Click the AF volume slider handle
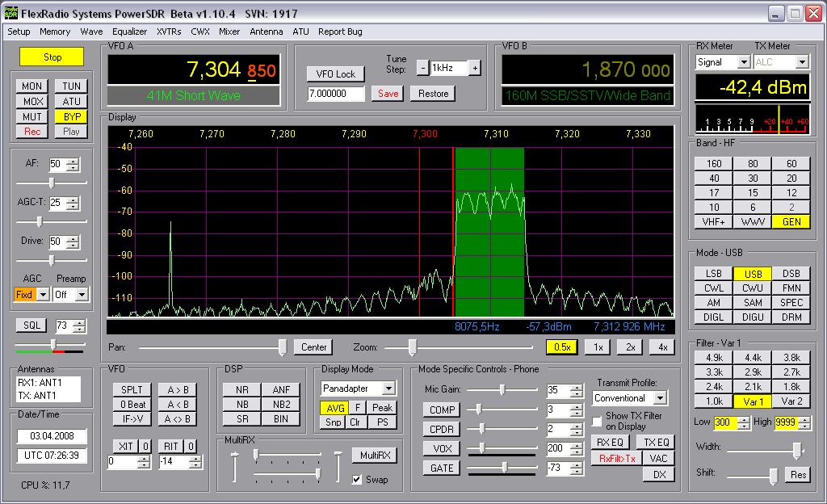 tap(52, 183)
